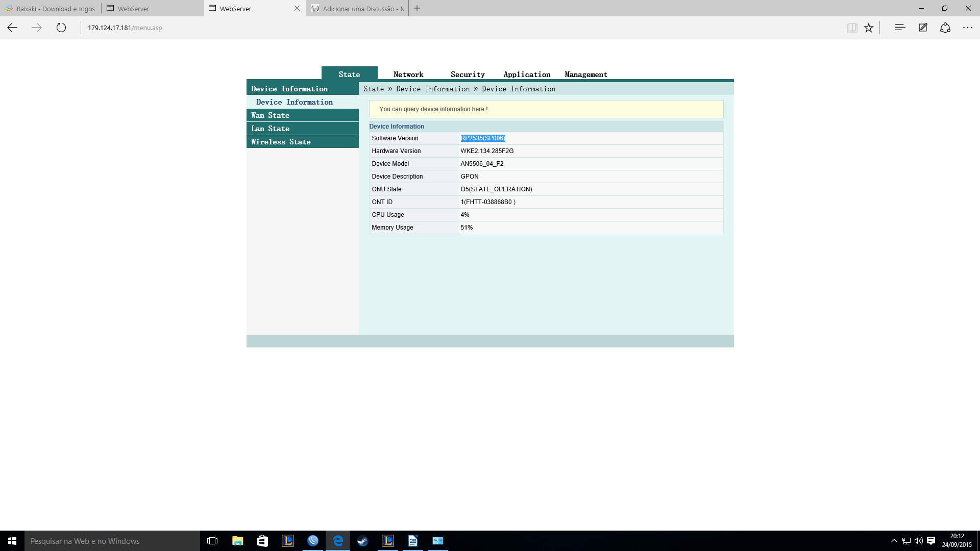Open Steam from the taskbar

click(x=362, y=541)
